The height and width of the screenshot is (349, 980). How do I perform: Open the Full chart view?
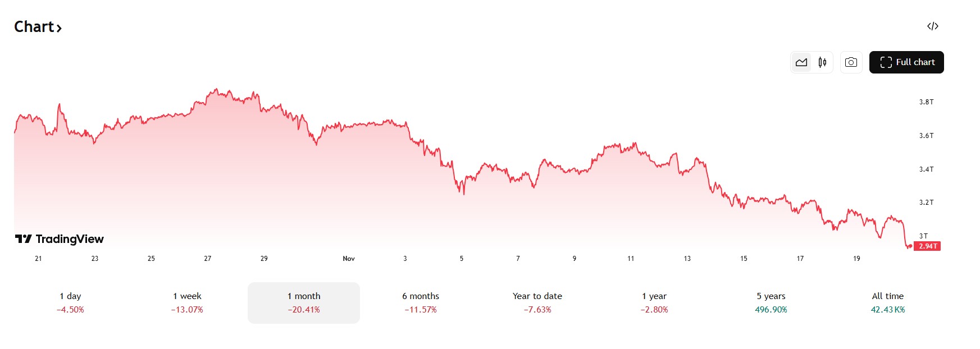pyautogui.click(x=906, y=62)
